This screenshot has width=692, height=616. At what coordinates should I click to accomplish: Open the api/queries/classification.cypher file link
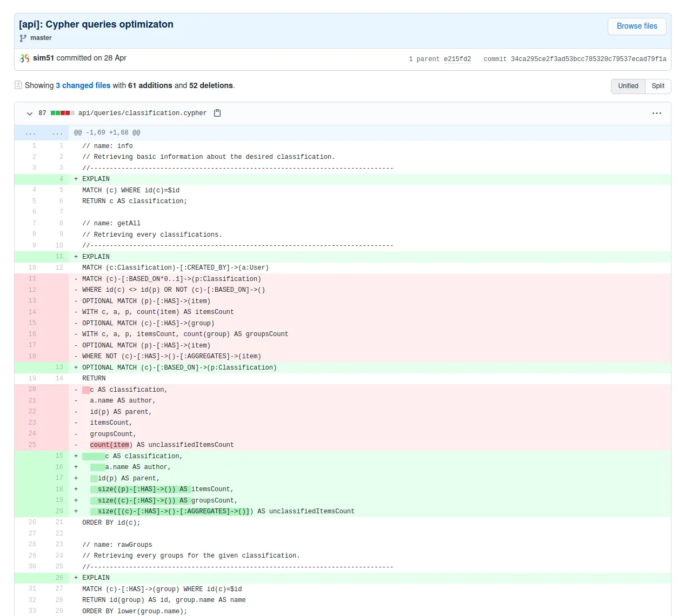tap(142, 113)
